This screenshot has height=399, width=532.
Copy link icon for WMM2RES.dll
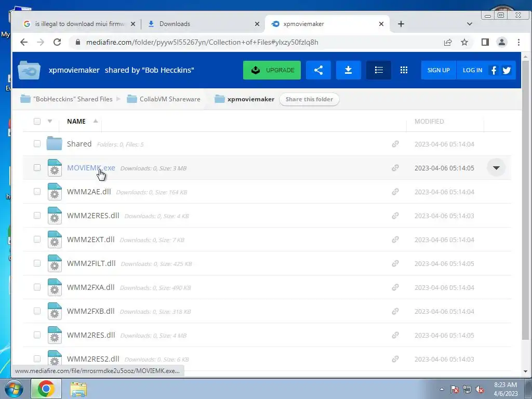point(395,335)
